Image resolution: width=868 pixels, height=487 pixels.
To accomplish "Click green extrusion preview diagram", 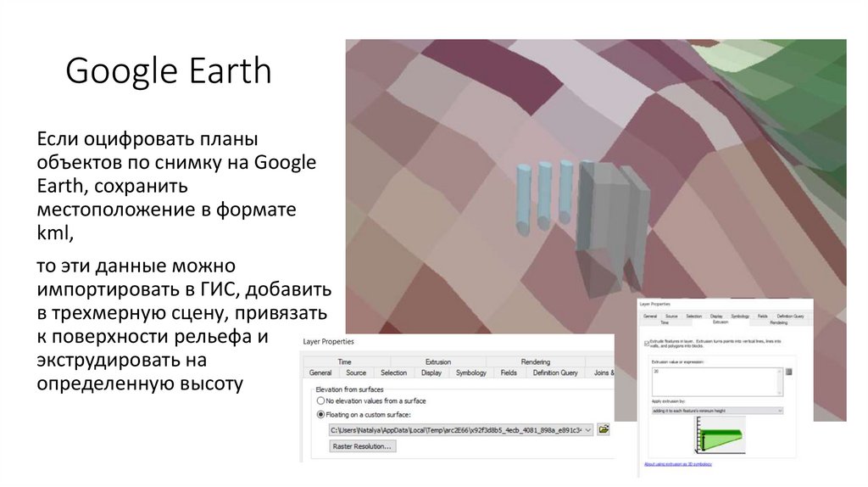I will coord(721,435).
